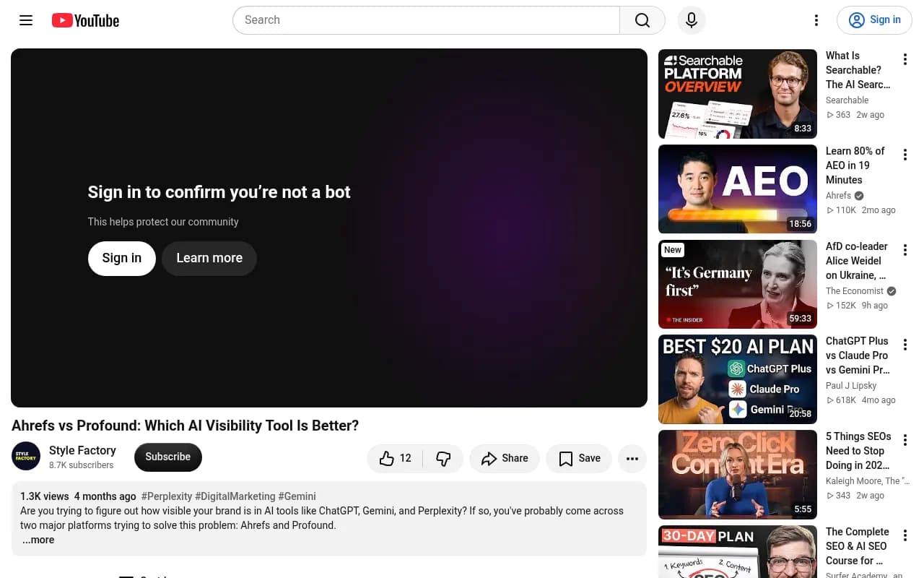Subscribe to Style Factory channel
Viewport: 924px width, 578px height.
point(168,457)
